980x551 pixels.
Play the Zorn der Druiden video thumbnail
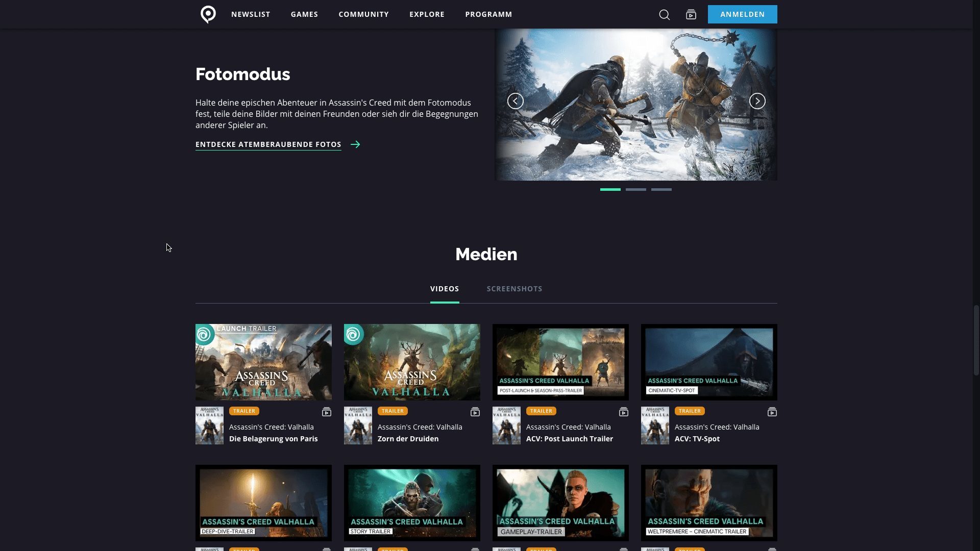pyautogui.click(x=412, y=362)
